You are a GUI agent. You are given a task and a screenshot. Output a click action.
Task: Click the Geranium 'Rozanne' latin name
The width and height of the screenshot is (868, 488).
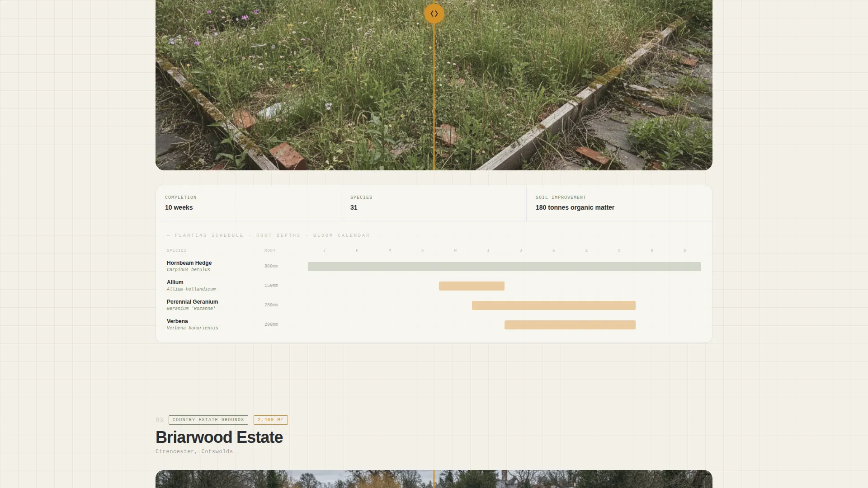pos(191,309)
